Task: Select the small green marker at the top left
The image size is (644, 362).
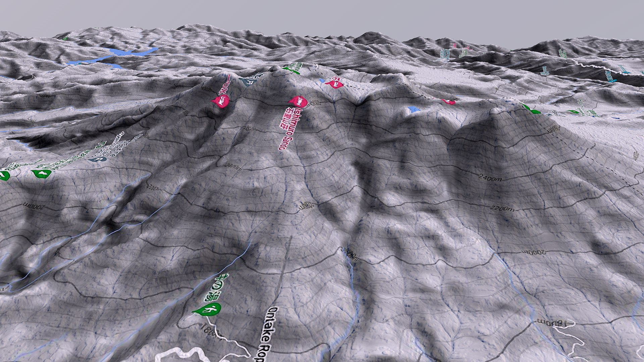Action: click(65, 38)
